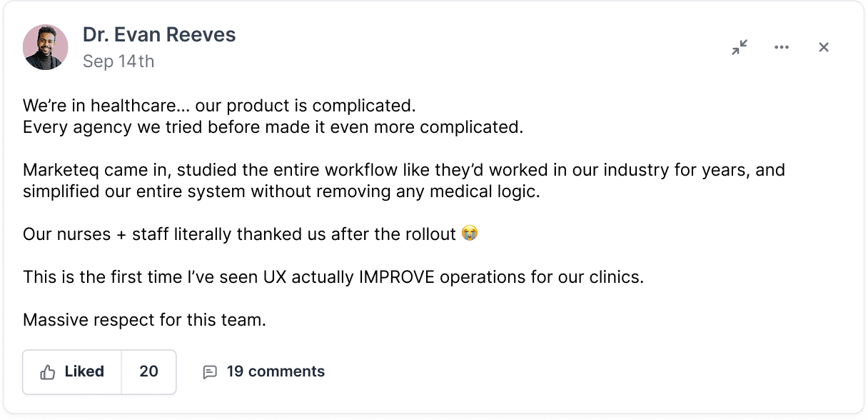The height and width of the screenshot is (420, 868).
Task: Click the author name Dr. Evan Reeves
Action: [x=159, y=34]
